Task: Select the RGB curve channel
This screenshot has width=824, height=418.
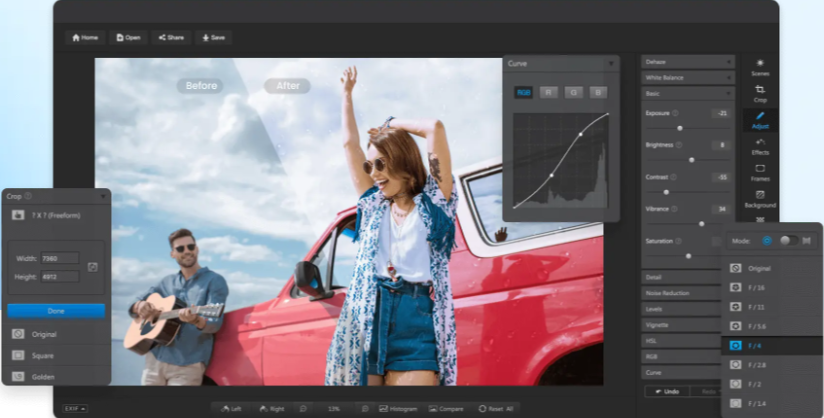Action: click(x=523, y=93)
